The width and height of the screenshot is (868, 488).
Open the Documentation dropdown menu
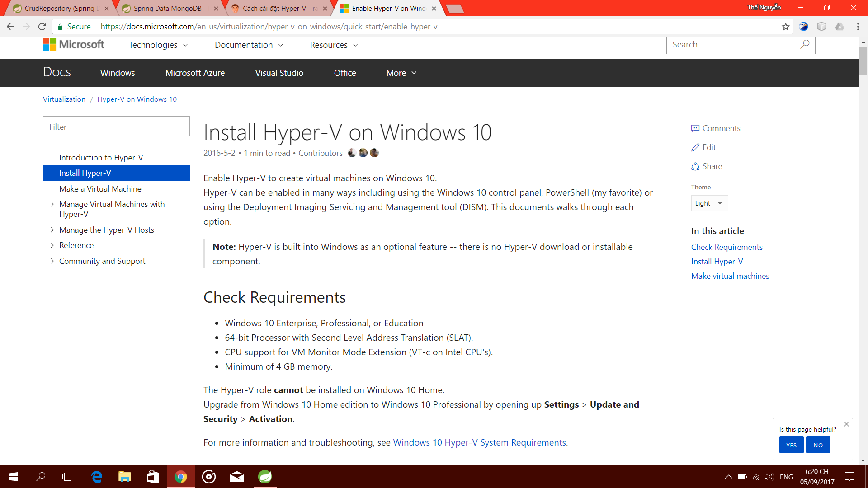[x=249, y=45]
